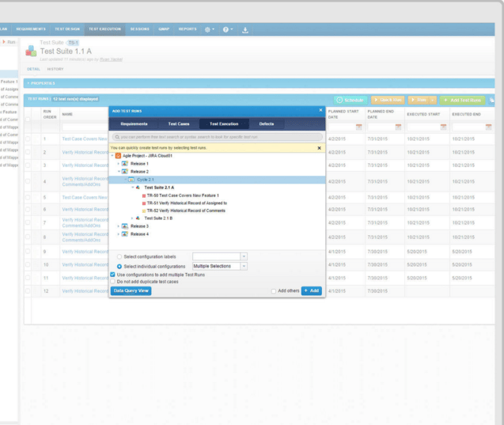Click the download icon in top navigation
This screenshot has height=425, width=504.
245,30
